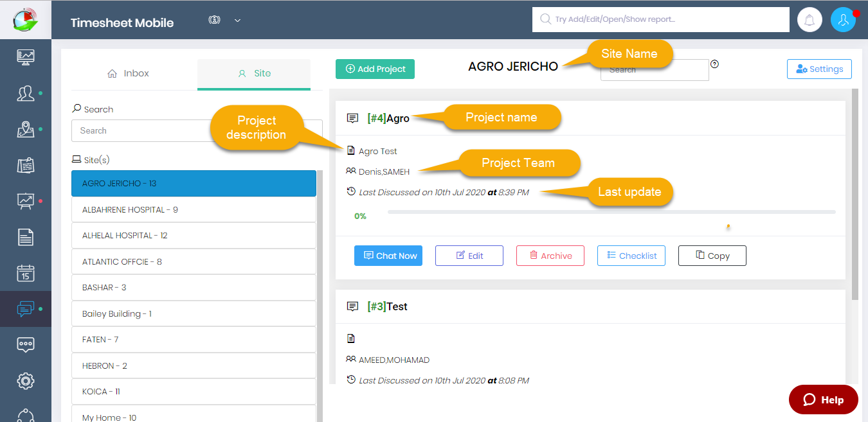Image resolution: width=868 pixels, height=422 pixels.
Task: Click the Agro Test description text
Action: 378,152
